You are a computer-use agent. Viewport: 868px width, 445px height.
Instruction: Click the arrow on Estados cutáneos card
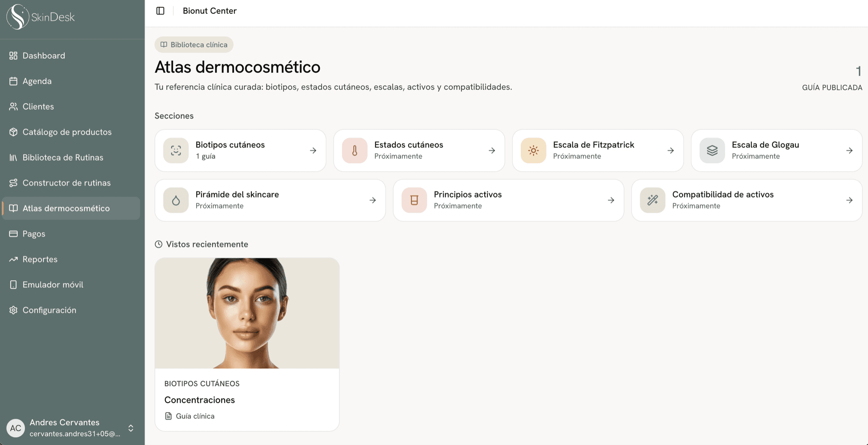tap(492, 151)
